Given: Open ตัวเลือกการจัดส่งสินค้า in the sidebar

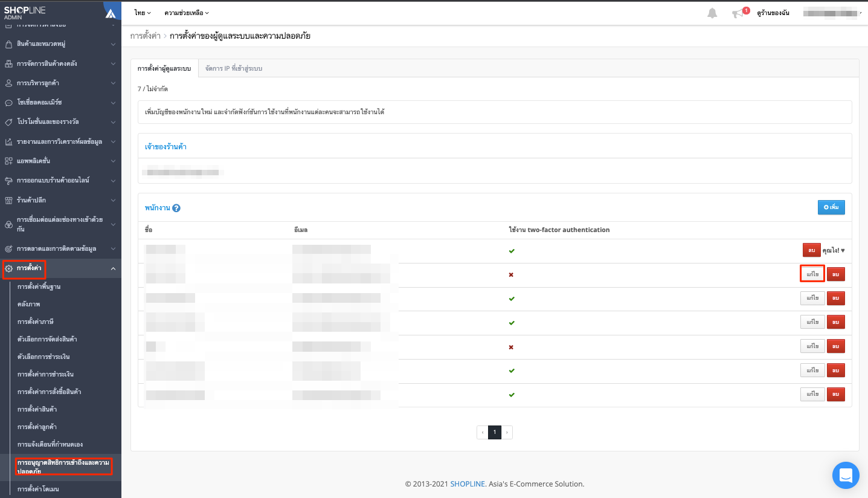Looking at the screenshot, I should coord(47,339).
